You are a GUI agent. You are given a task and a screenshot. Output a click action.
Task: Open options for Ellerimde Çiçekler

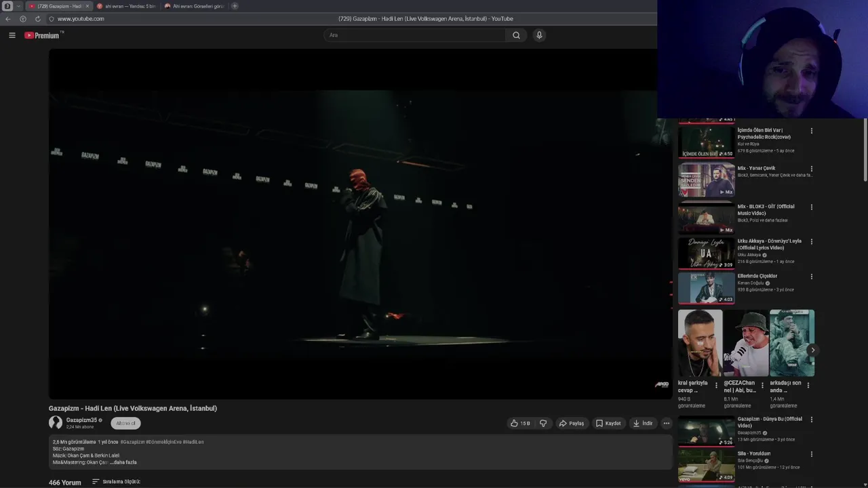click(812, 277)
